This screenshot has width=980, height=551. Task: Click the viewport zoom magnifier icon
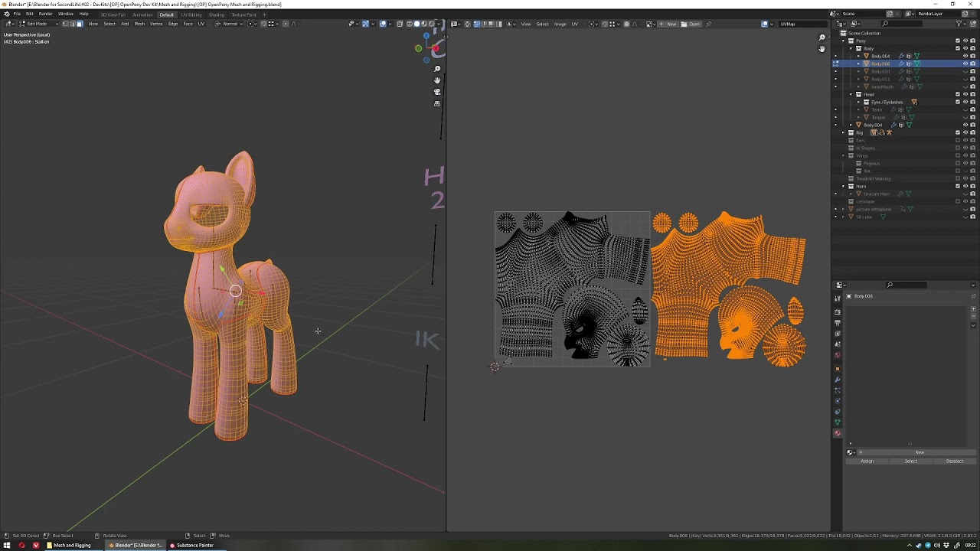click(437, 69)
